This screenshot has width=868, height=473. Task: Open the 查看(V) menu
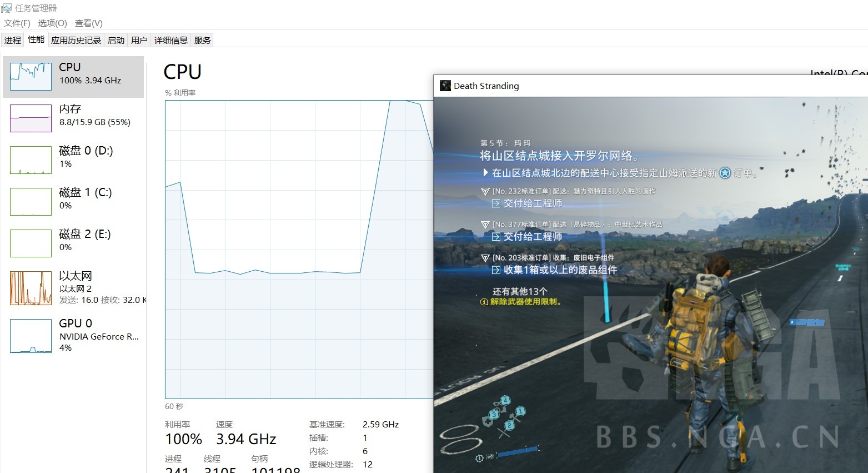tap(89, 23)
